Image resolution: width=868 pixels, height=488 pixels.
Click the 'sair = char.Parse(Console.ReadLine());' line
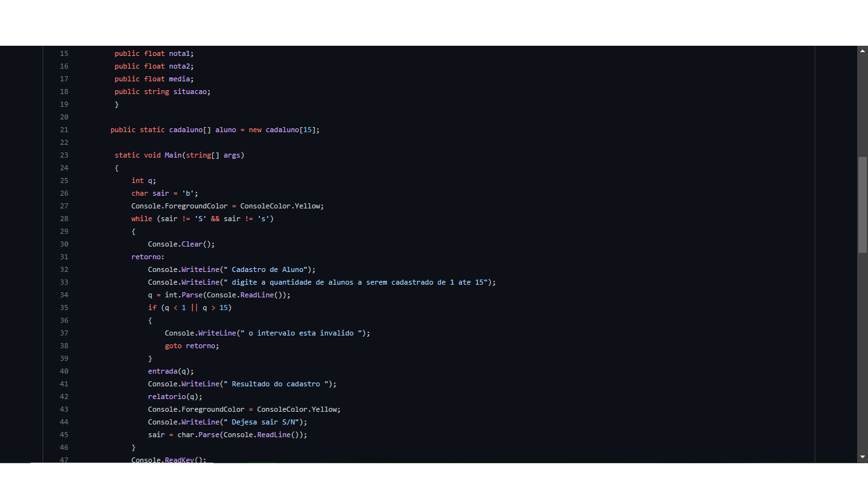(x=227, y=435)
